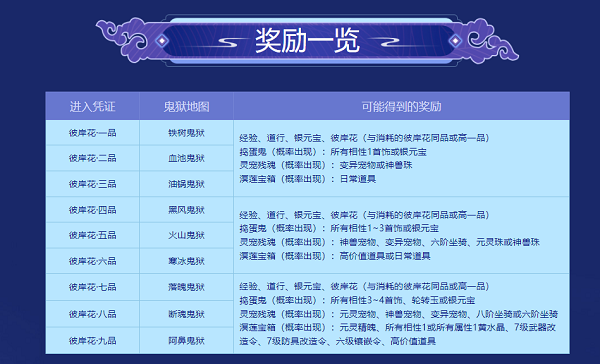Screen dimensions: 600x364
Task: Click the 彼岸花·二品 cell
Action: pos(92,158)
